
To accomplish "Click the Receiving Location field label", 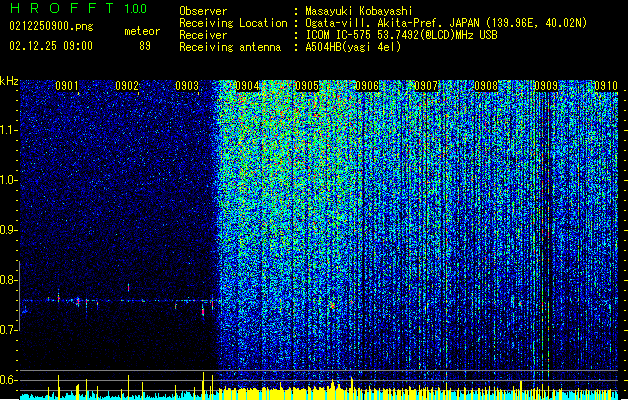I will click(x=233, y=23).
